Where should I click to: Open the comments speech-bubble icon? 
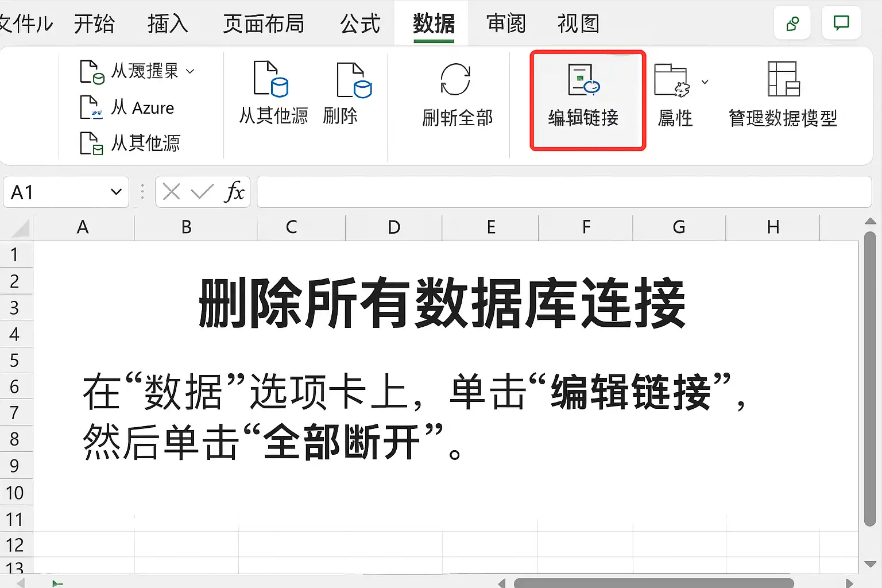point(841,23)
